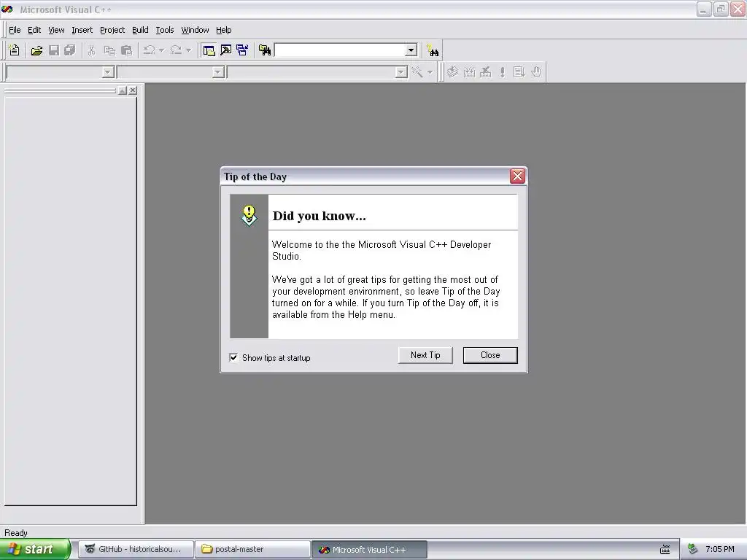
Task: Open the Help menu
Action: [x=223, y=30]
